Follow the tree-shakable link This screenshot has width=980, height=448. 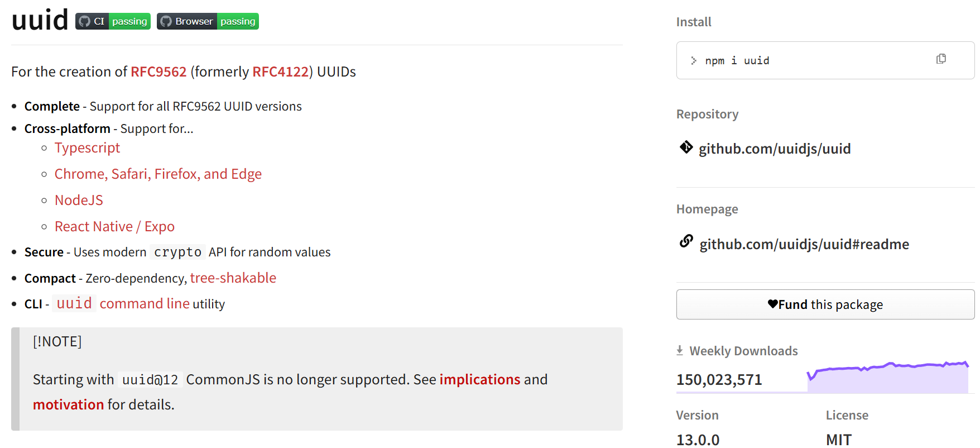233,278
